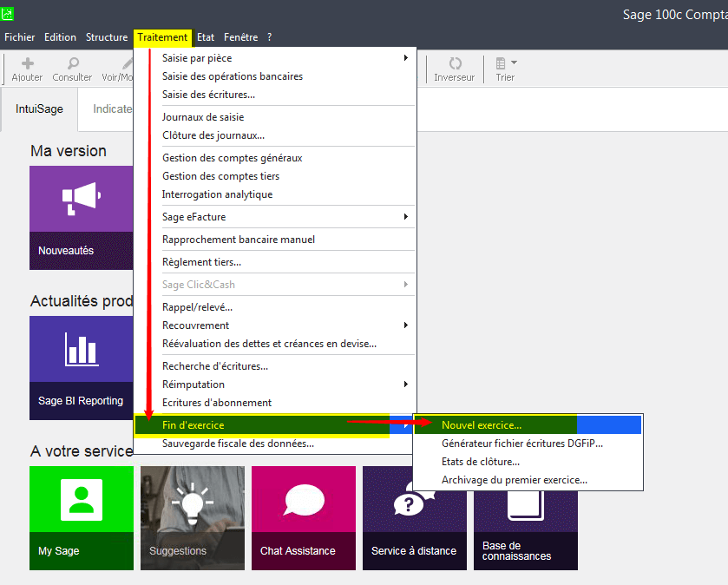This screenshot has width=728, height=585.
Task: Open the Trier sort dropdown
Action: 505,64
